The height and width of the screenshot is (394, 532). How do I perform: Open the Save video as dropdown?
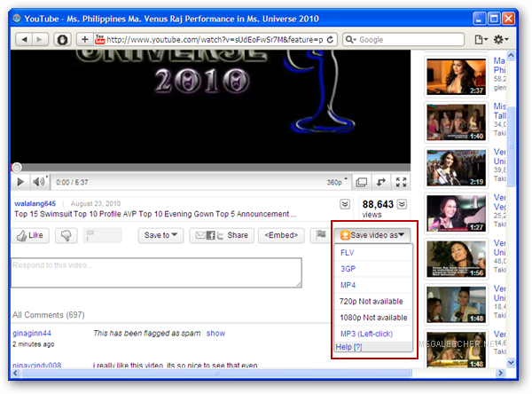pos(372,235)
